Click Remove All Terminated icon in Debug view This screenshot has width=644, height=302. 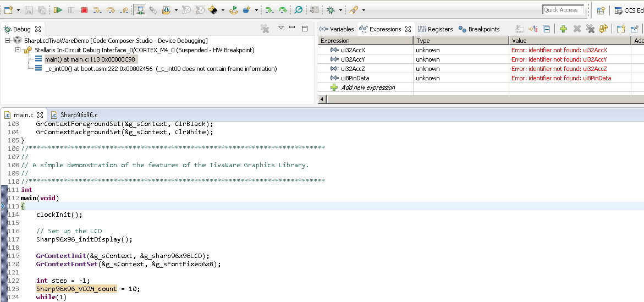click(265, 29)
